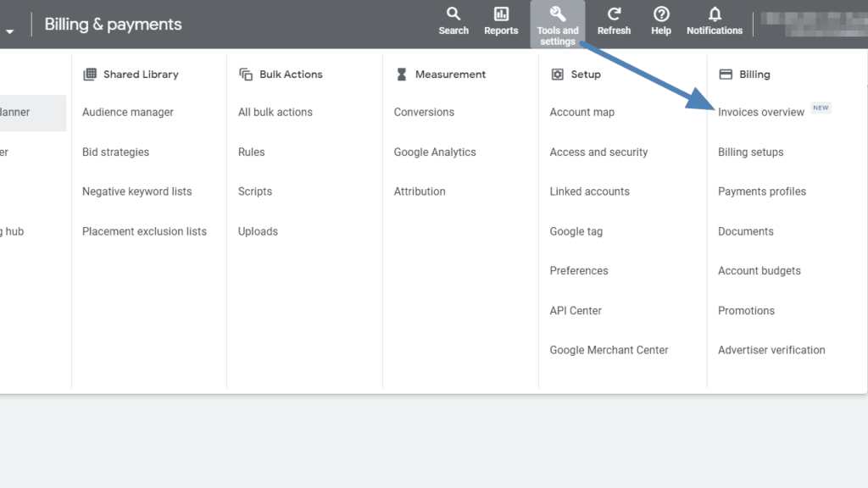Select Google Analytics from the menu
Screen dimensions: 868x488
pyautogui.click(x=433, y=152)
